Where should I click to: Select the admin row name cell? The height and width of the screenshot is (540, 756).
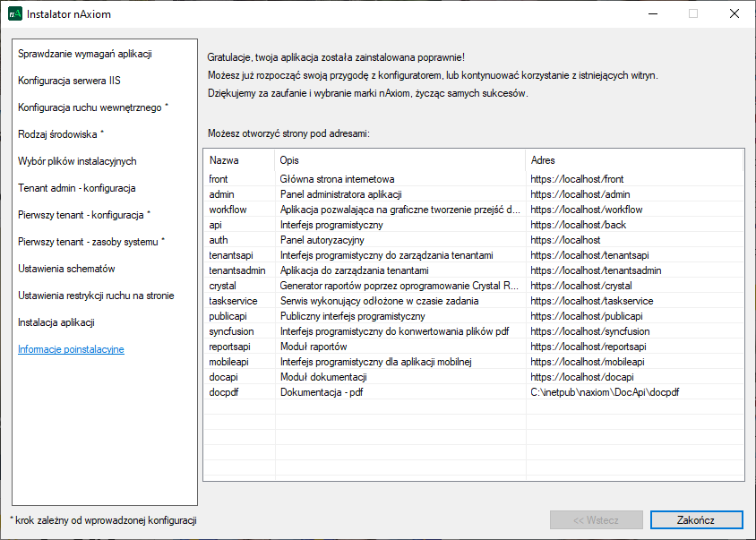point(222,194)
